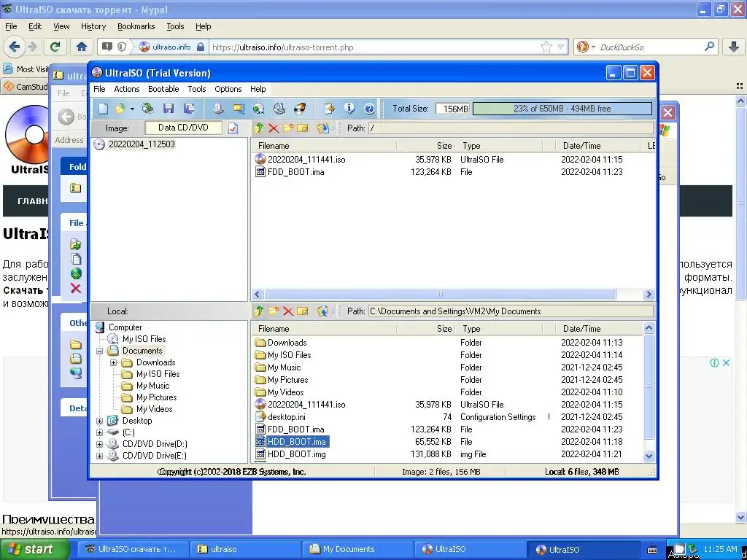Click the blue question mark Help icon
Screen dimensions: 747x560
coord(369,109)
